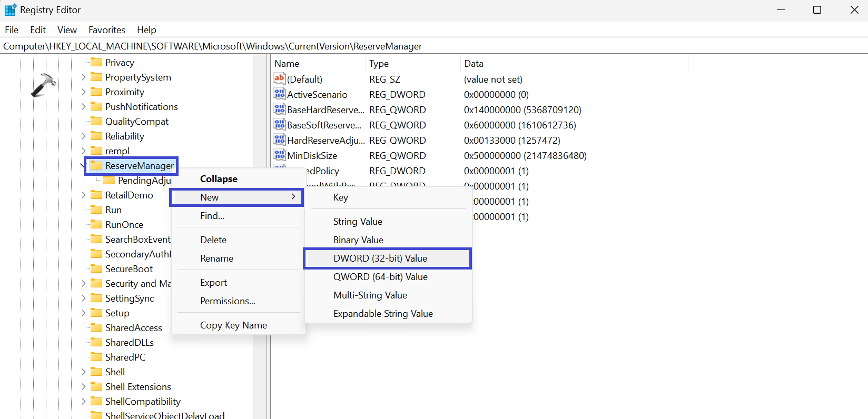This screenshot has height=419, width=868.
Task: Click Copy Key Name in context menu
Action: [233, 325]
